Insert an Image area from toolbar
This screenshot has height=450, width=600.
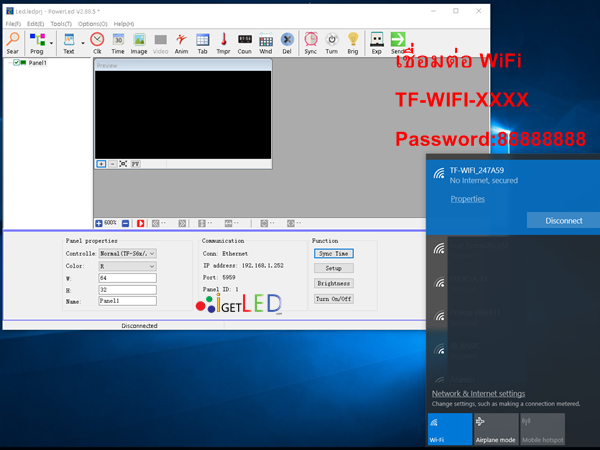pos(139,43)
